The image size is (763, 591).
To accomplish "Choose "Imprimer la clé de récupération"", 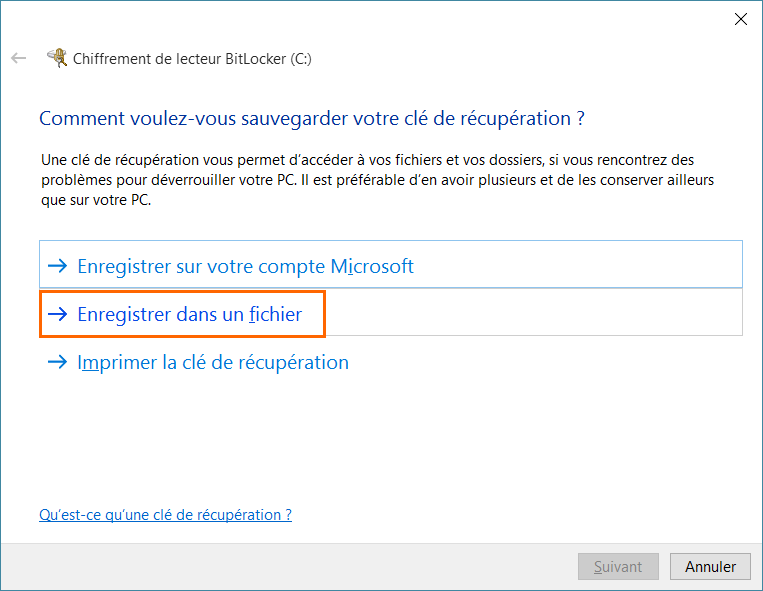I will [x=213, y=362].
